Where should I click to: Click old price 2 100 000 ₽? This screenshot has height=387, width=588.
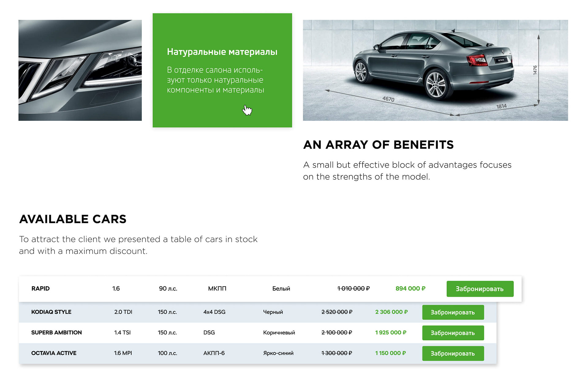click(x=337, y=333)
